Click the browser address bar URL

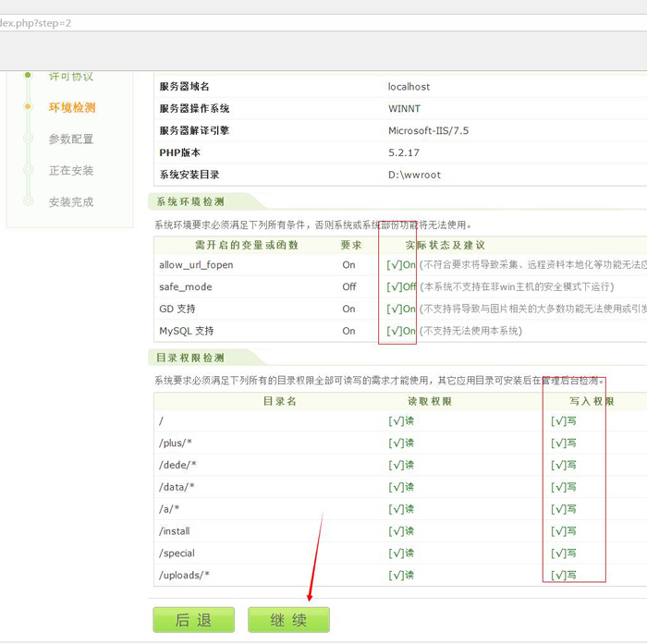[x=37, y=22]
